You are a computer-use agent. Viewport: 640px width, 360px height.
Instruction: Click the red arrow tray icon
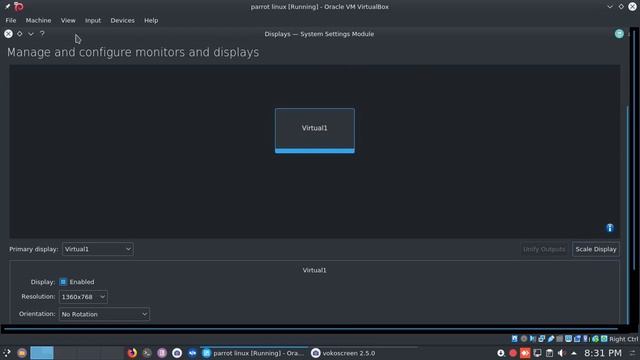coord(525,353)
